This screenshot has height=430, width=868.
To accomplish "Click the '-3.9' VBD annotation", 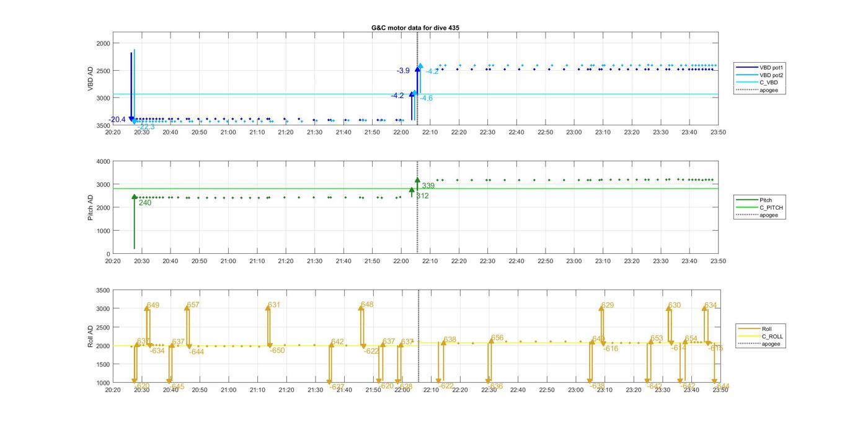I will 403,71.
